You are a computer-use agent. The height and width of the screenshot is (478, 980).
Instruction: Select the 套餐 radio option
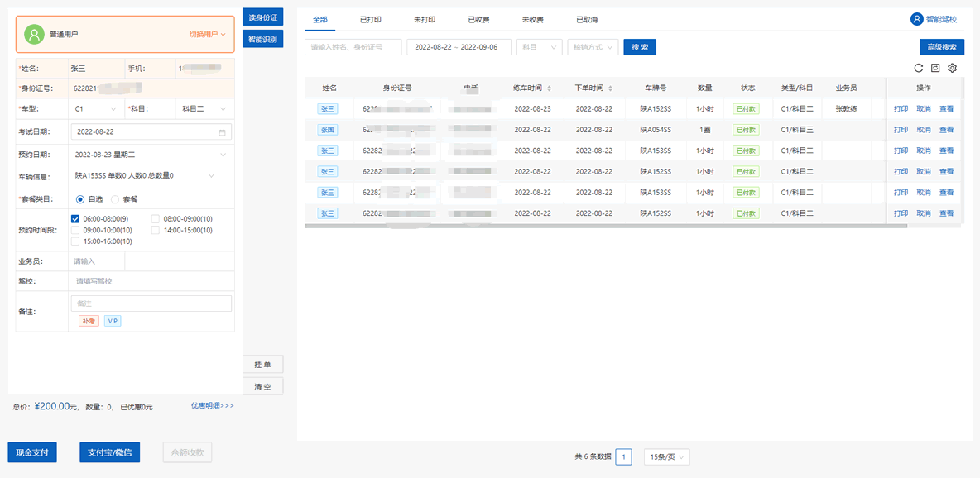click(115, 199)
